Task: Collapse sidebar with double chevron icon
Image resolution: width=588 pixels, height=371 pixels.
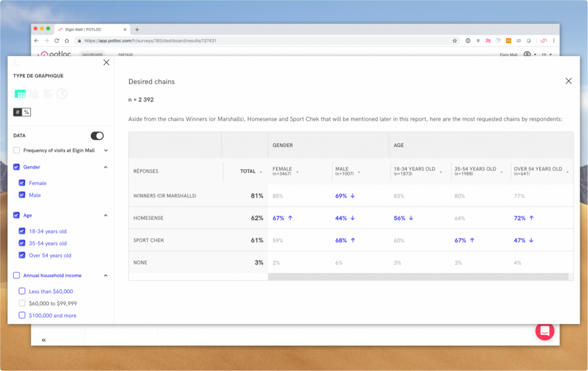Action: 44,340
